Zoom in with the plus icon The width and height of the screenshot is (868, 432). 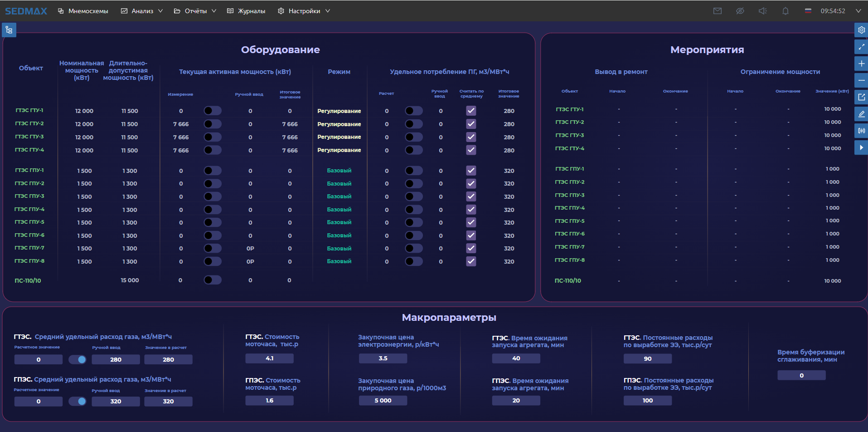[x=861, y=64]
